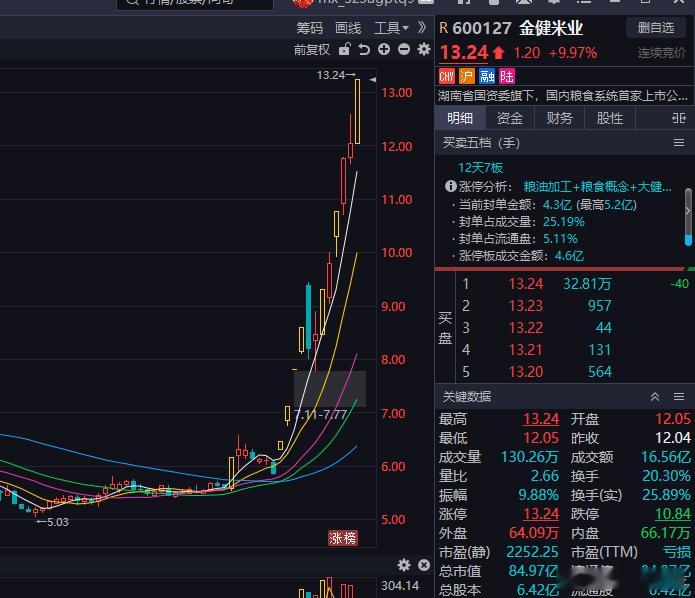The width and height of the screenshot is (695, 598).
Task: Click the 成交额 value 16.56亿
Action: click(666, 457)
